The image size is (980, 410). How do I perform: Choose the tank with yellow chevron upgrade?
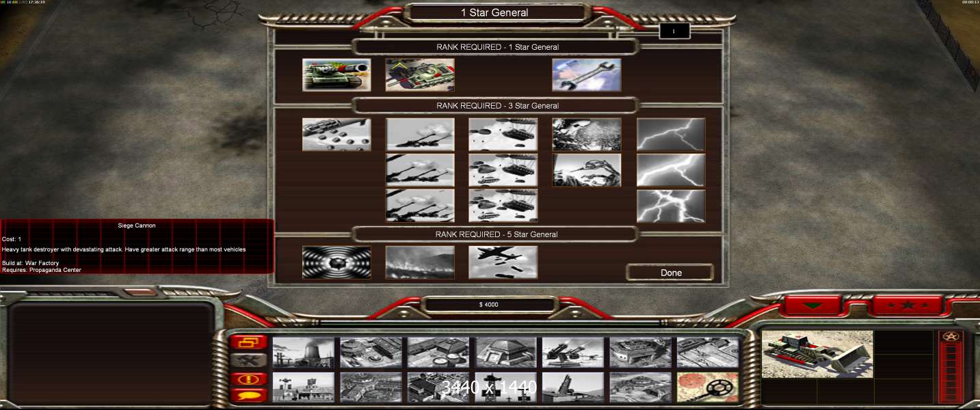tap(420, 75)
